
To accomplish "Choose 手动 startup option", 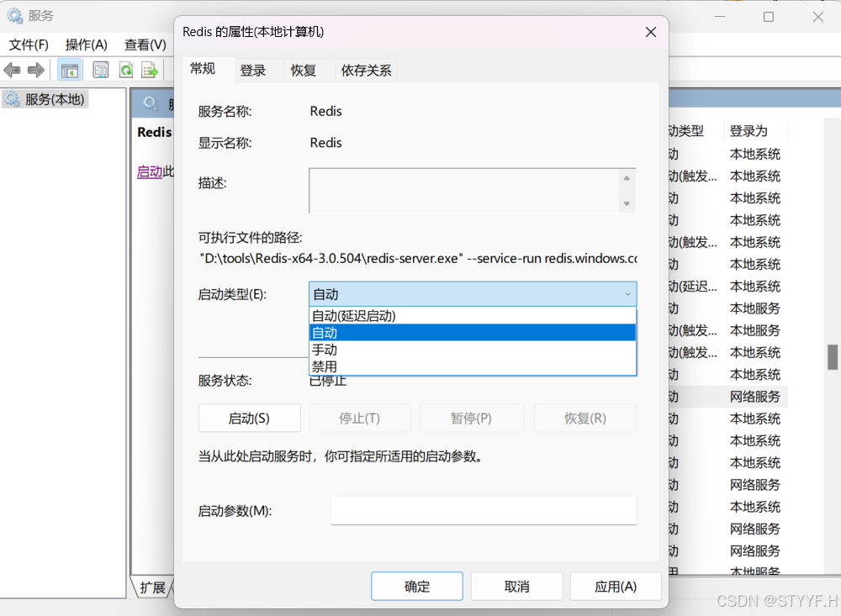I will [x=473, y=350].
